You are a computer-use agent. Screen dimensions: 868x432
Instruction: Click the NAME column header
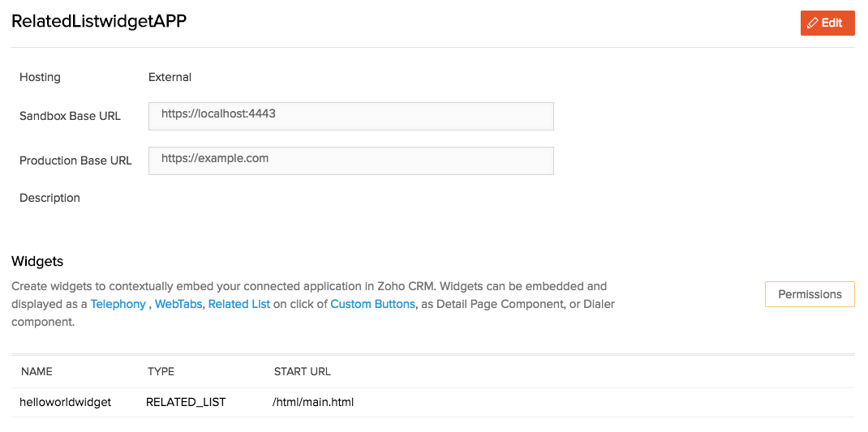tap(37, 372)
